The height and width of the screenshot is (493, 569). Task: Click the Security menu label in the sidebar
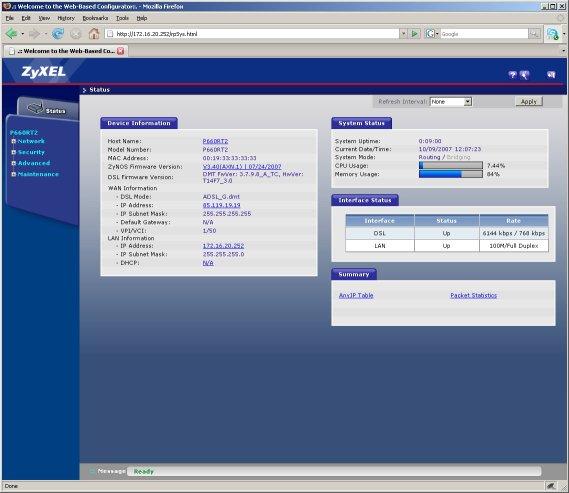click(31, 152)
